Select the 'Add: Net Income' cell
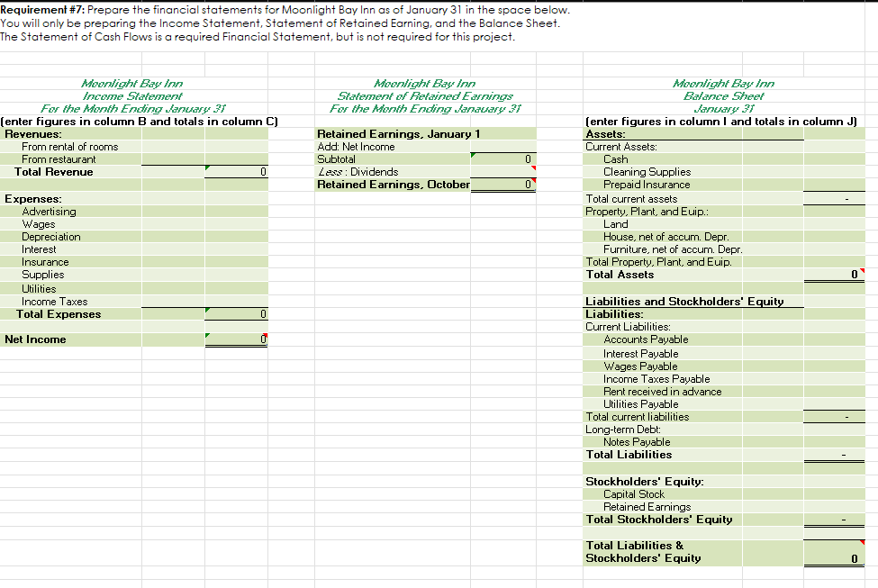 tap(356, 147)
